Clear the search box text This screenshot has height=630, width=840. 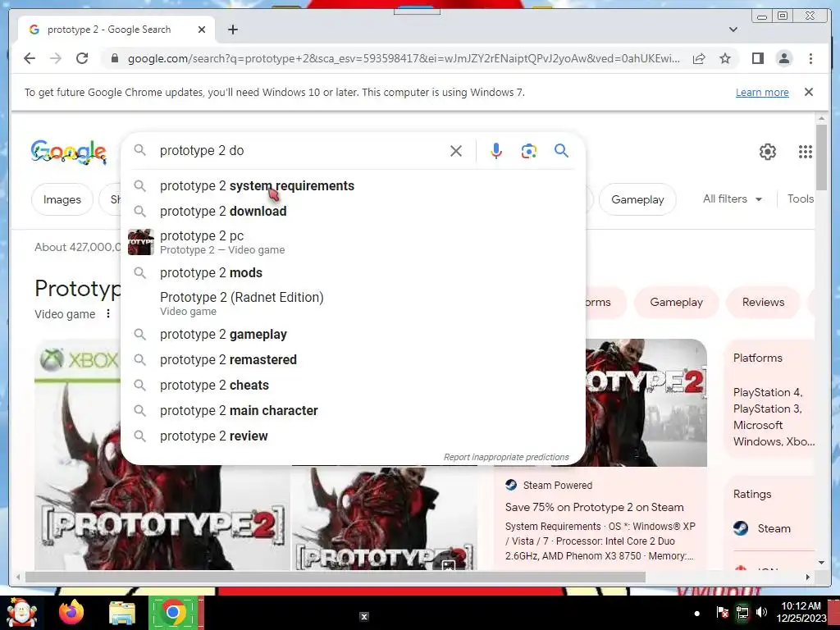(x=456, y=151)
